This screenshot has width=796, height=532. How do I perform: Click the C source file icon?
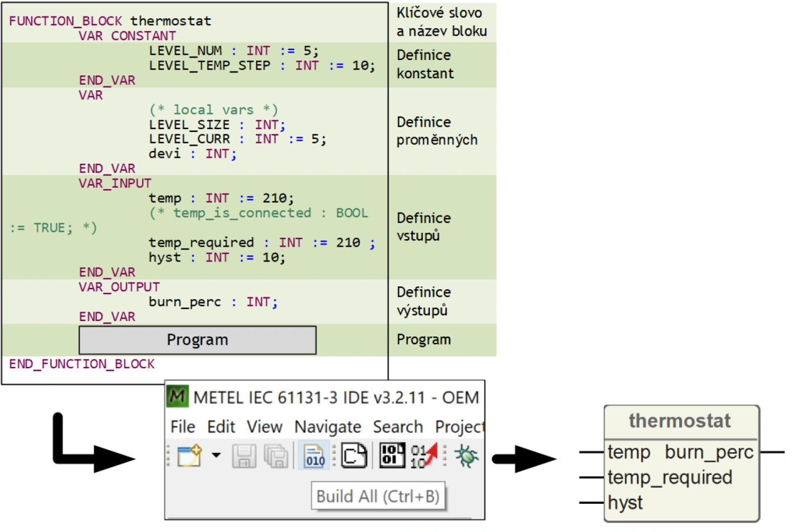[x=354, y=455]
